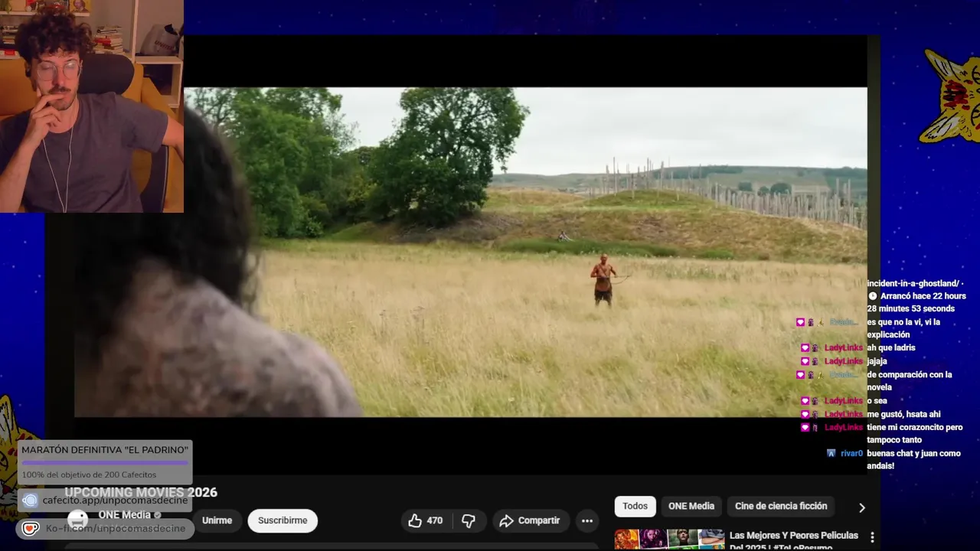Click the Unirme membership button
This screenshot has width=980, height=551.
(x=217, y=520)
